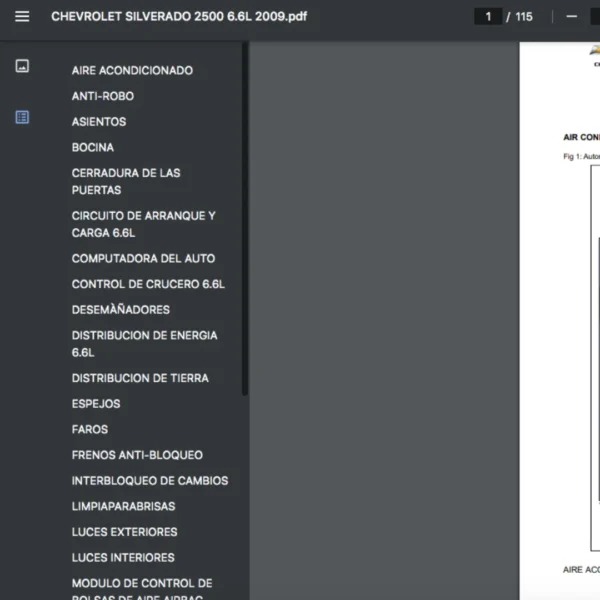Screen dimensions: 600x600
Task: Jump to BOCINA bookmark
Action: (93, 147)
